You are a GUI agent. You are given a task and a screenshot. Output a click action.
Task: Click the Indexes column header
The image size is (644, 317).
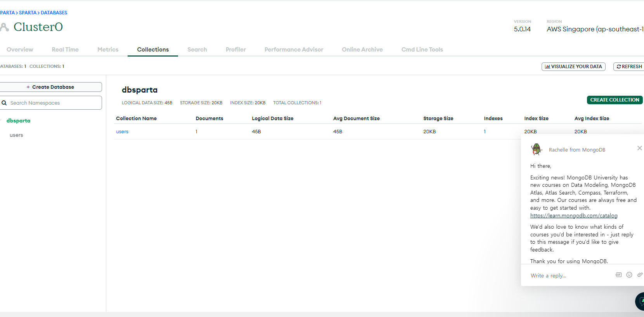click(493, 119)
